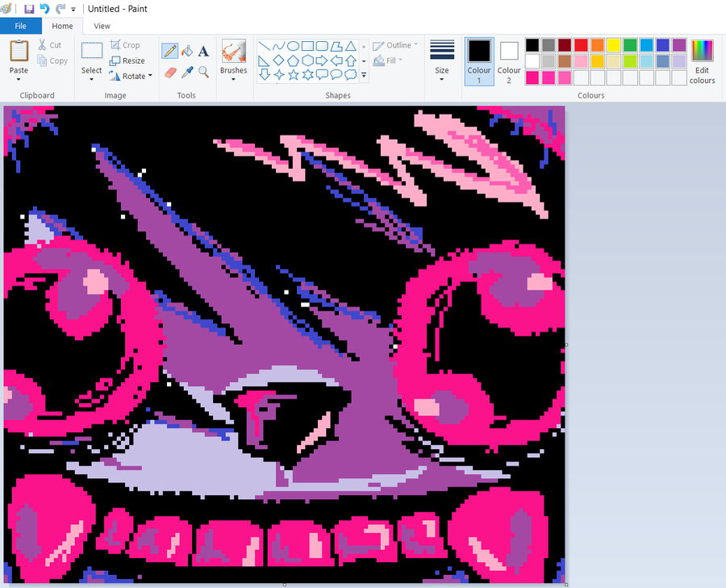Choose the Five-point star shape
The image size is (726, 588).
(x=293, y=74)
